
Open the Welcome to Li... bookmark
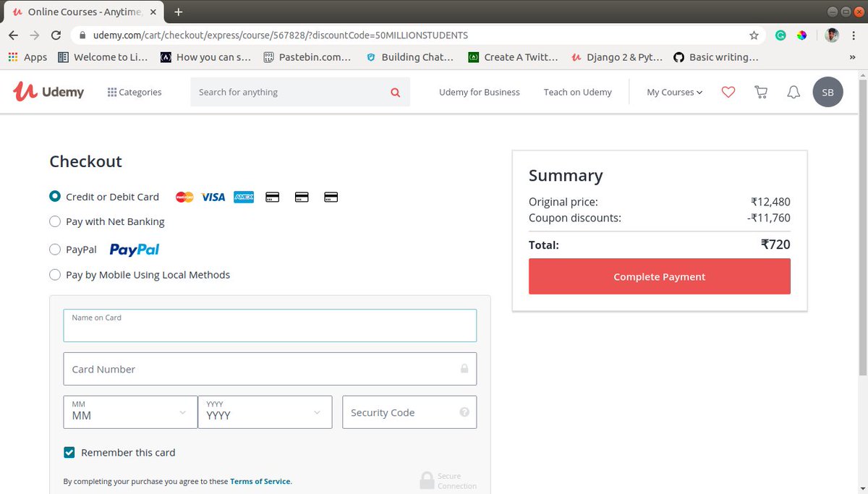(103, 57)
